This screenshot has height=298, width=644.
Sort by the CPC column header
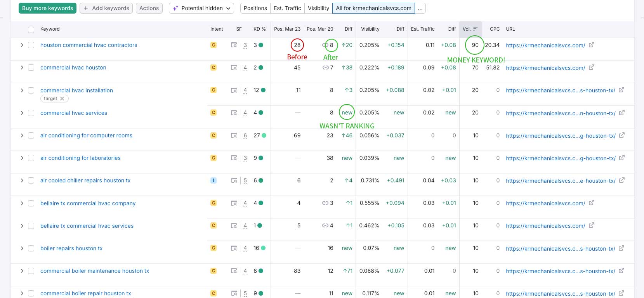(x=495, y=29)
